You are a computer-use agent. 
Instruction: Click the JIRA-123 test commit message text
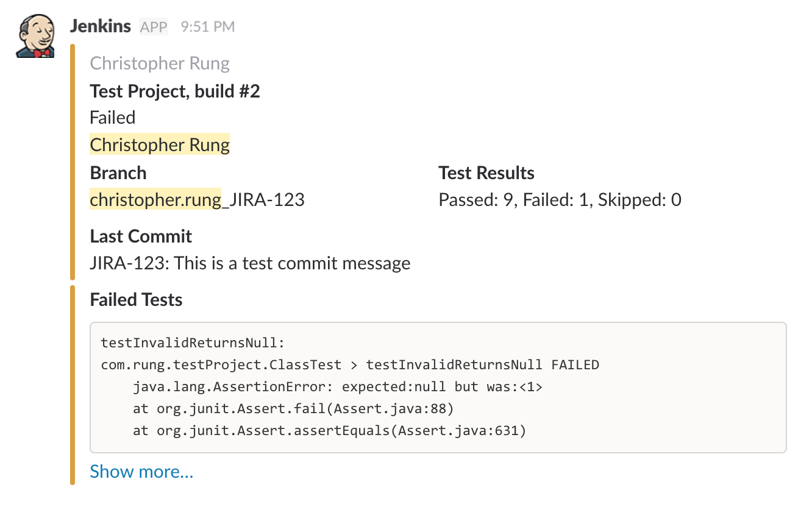pos(250,263)
